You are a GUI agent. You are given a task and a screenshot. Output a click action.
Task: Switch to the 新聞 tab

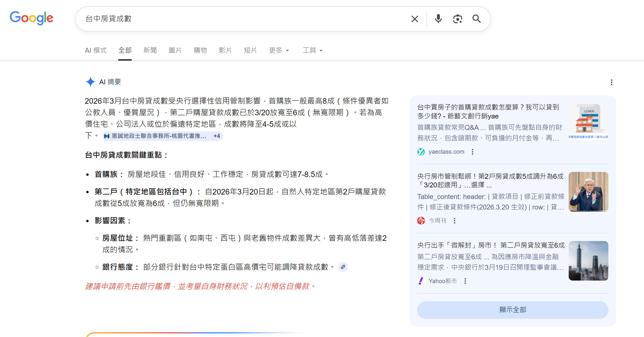pyautogui.click(x=150, y=50)
